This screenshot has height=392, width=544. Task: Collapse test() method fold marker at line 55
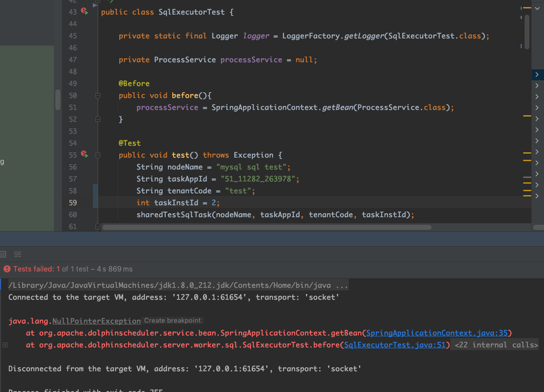point(98,155)
